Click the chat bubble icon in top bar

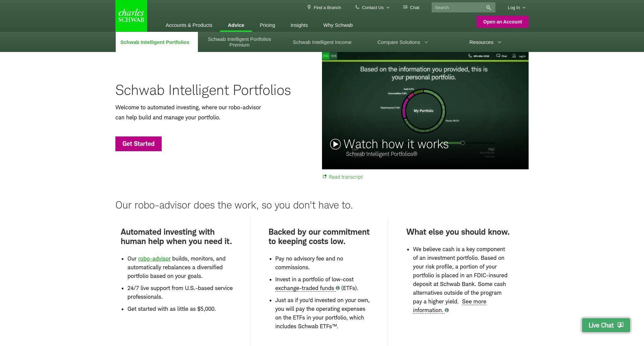(x=405, y=7)
